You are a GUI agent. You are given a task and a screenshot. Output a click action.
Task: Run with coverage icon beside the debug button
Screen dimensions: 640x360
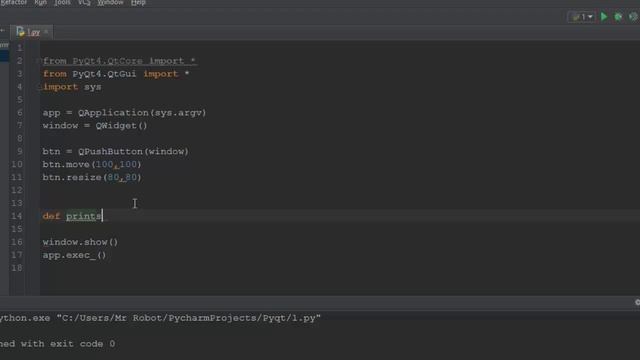click(633, 17)
